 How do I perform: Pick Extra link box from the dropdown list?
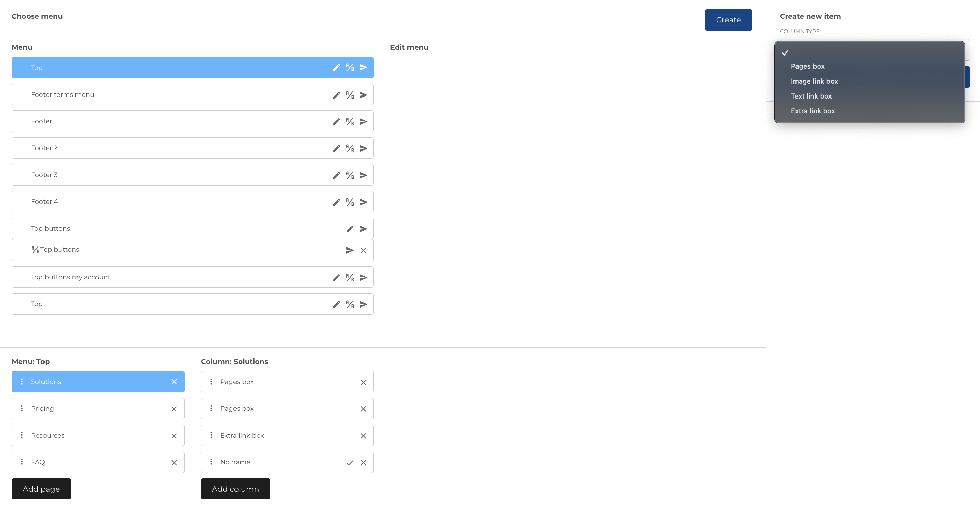pyautogui.click(x=812, y=111)
